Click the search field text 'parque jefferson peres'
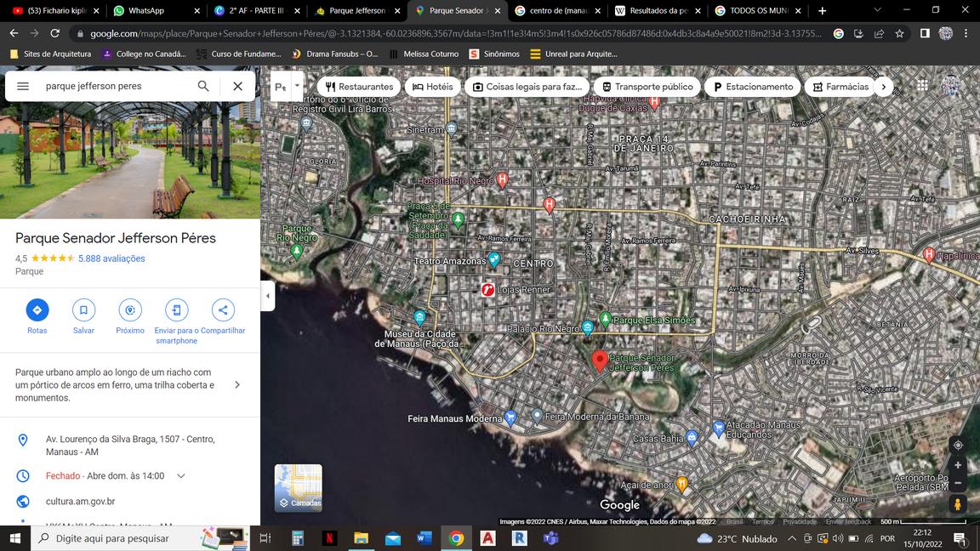 [94, 86]
